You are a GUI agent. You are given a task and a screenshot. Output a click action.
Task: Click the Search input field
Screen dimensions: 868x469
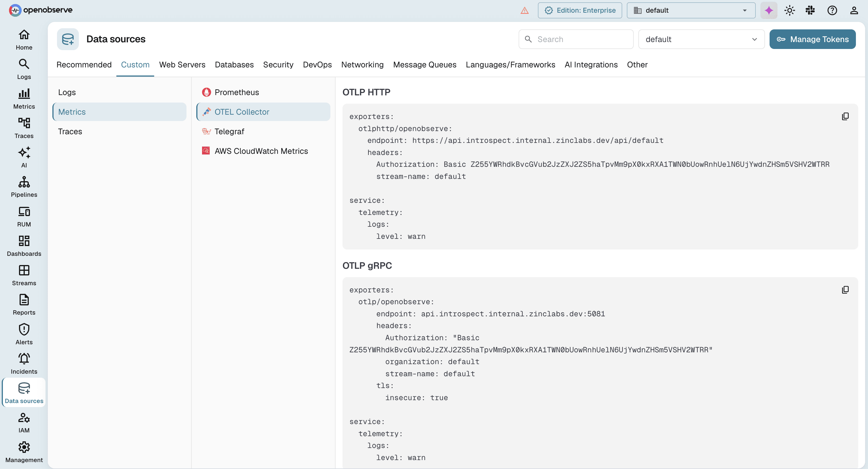pyautogui.click(x=576, y=39)
